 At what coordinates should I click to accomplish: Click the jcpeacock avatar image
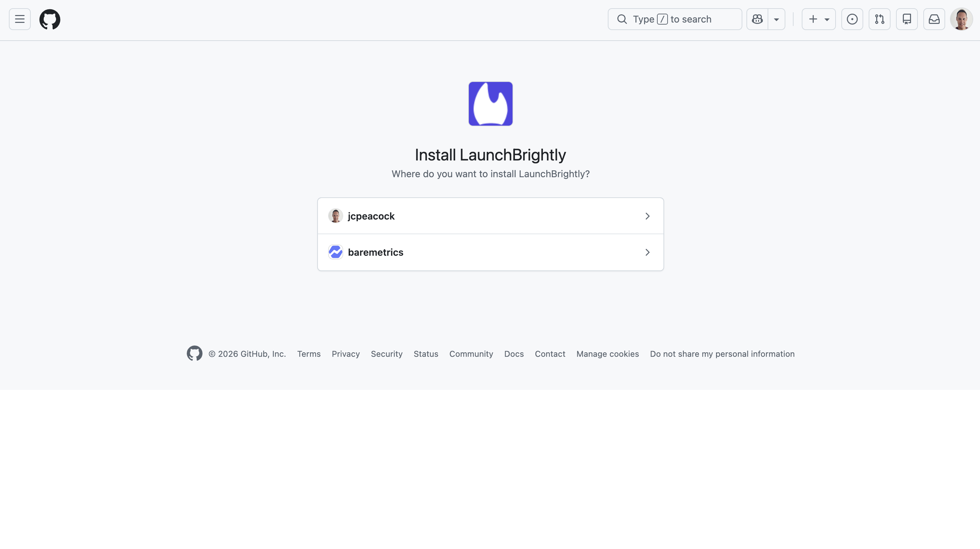tap(336, 216)
